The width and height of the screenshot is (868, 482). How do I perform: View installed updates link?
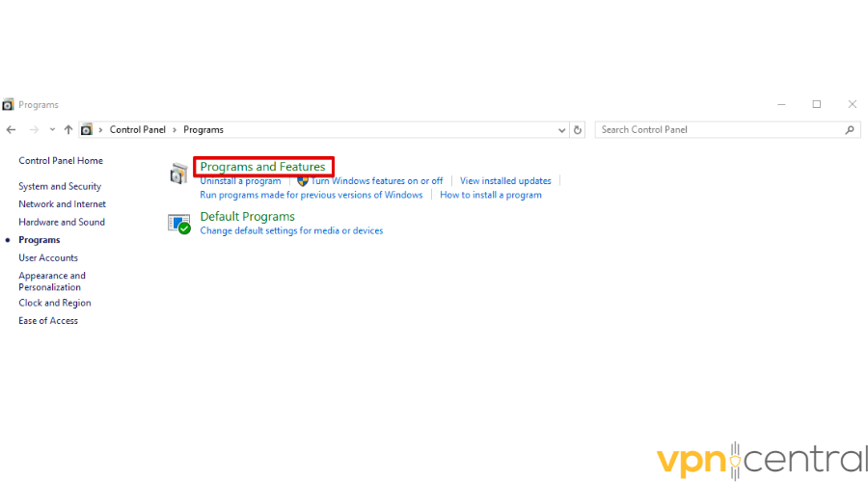pos(505,181)
